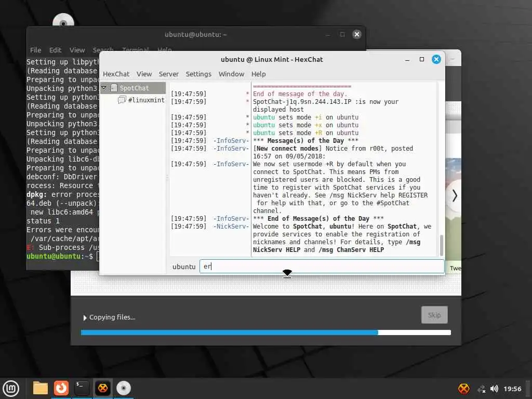The height and width of the screenshot is (399, 532).
Task: Open the Server menu in HexChat
Action: click(x=169, y=74)
